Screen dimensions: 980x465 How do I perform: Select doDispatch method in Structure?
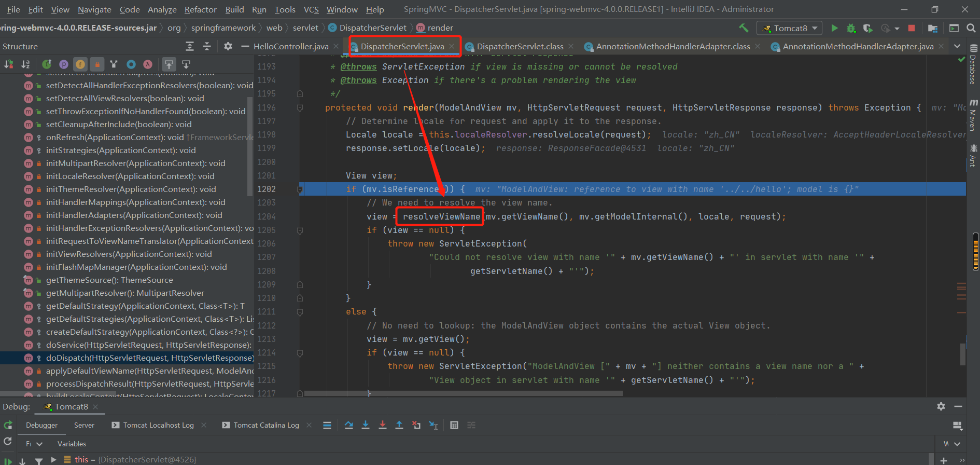point(127,358)
